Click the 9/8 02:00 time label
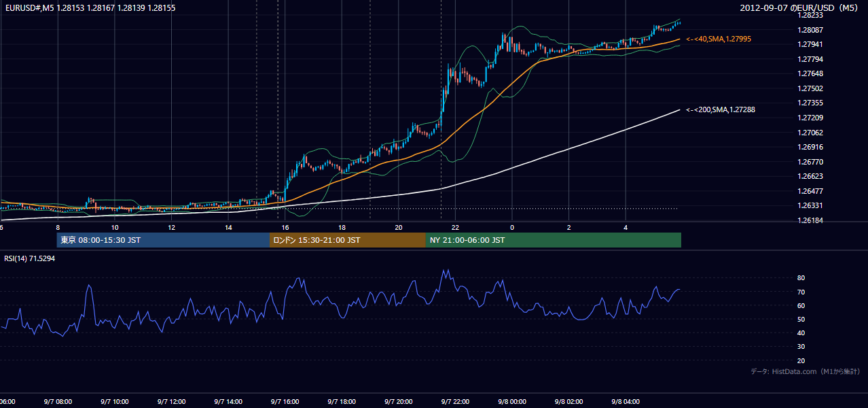The image size is (868, 408). pyautogui.click(x=568, y=402)
